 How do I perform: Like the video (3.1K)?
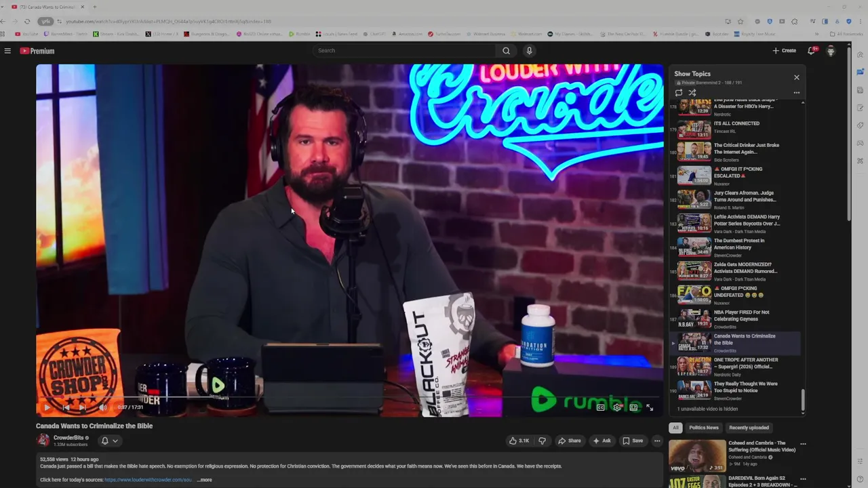(x=519, y=441)
